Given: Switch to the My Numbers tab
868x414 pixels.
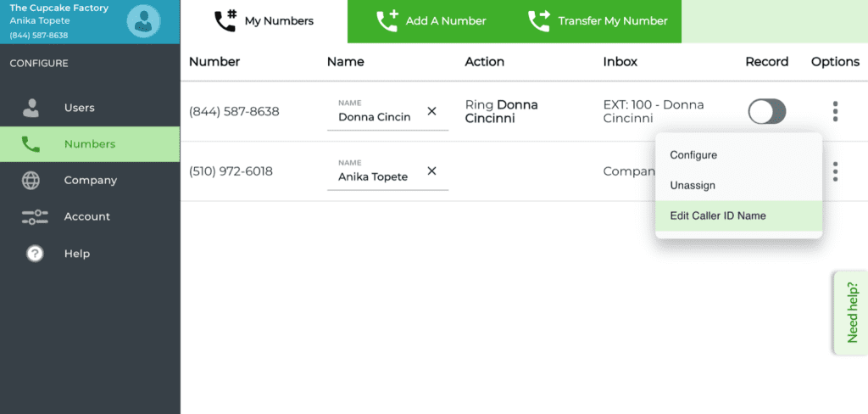Looking at the screenshot, I should click(264, 21).
